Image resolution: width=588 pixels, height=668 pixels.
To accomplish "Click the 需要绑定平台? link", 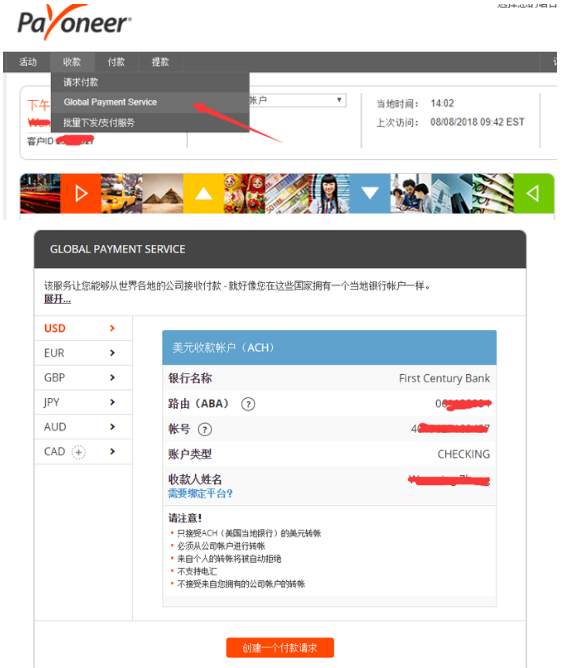I will pos(200,493).
